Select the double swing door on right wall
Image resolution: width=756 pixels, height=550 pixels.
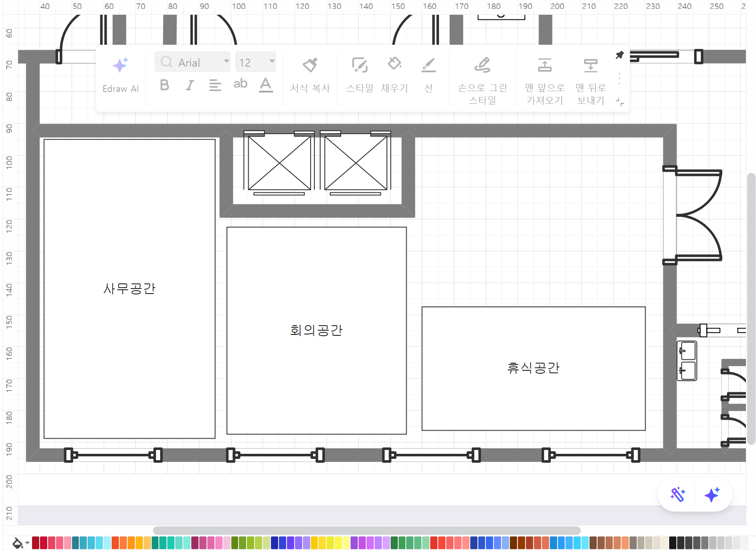coord(692,216)
